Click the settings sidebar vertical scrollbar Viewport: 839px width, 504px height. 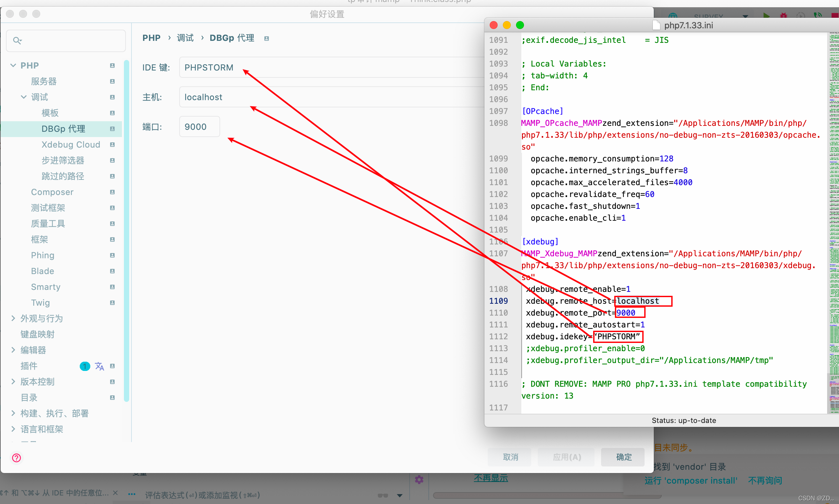(126, 231)
